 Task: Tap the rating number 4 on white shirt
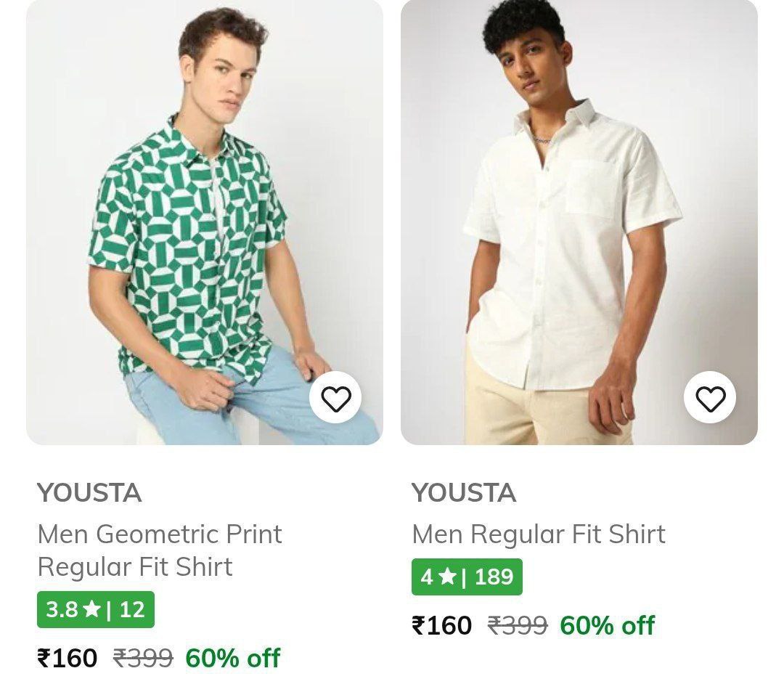pyautogui.click(x=427, y=577)
